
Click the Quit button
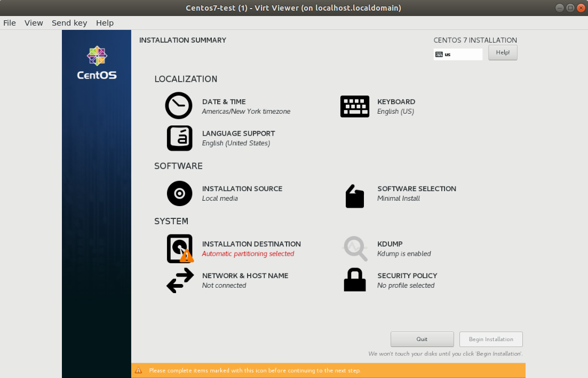[422, 340]
